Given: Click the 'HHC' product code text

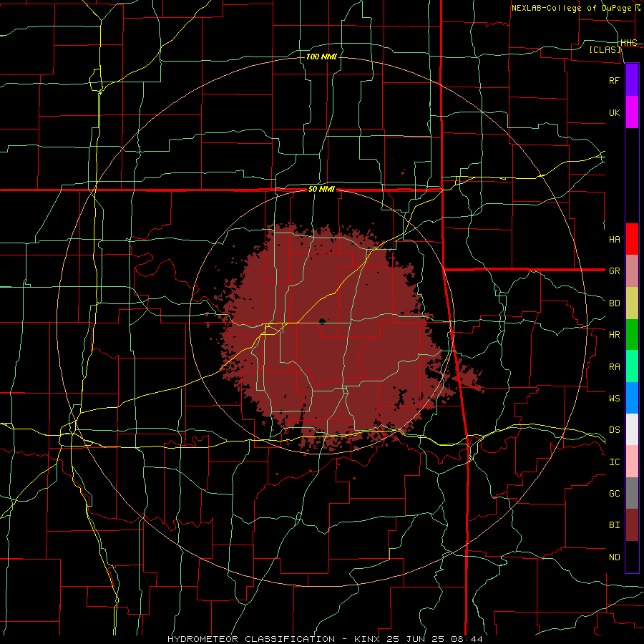Looking at the screenshot, I should click(x=629, y=43).
